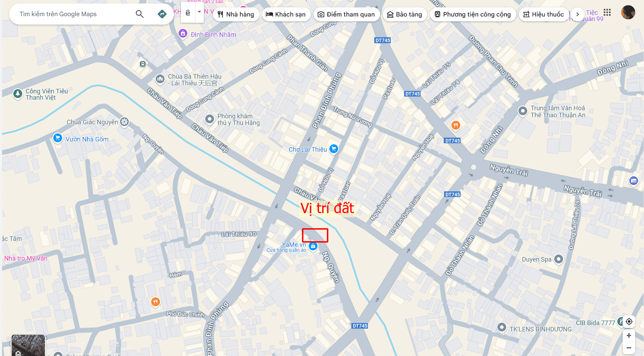Center map on my location
The height and width of the screenshot is (356, 644).
point(629,322)
